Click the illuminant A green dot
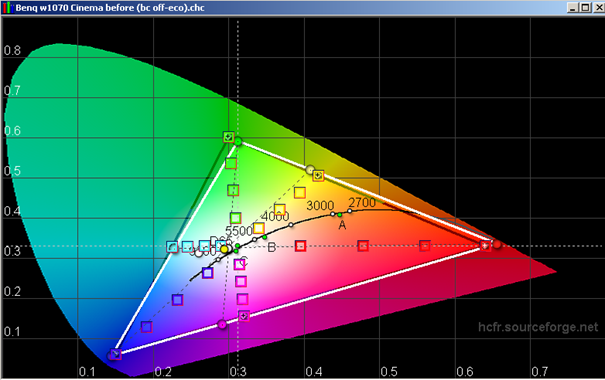 click(340, 214)
